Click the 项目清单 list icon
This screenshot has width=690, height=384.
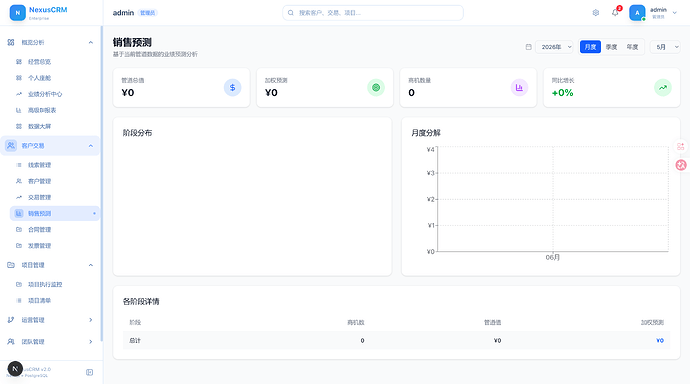(19, 300)
